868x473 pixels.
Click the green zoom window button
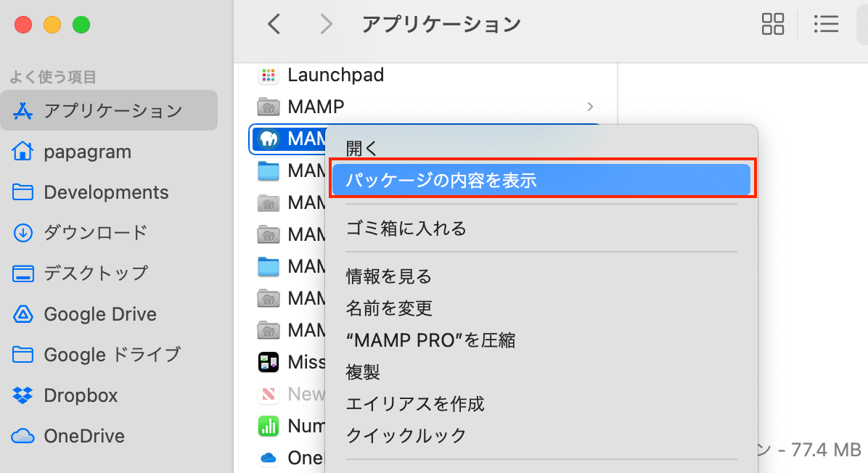81,25
